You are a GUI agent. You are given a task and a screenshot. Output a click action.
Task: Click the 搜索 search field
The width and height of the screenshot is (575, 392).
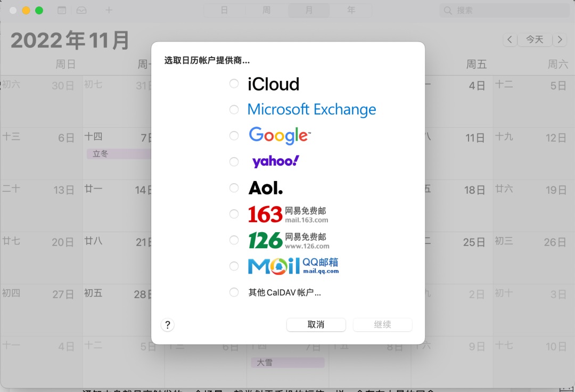[504, 10]
